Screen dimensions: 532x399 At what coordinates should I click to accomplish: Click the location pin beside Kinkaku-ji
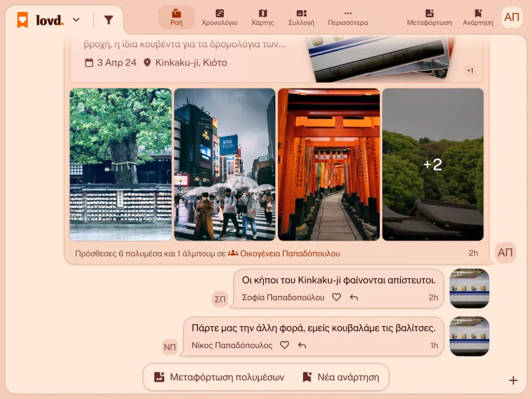click(147, 62)
